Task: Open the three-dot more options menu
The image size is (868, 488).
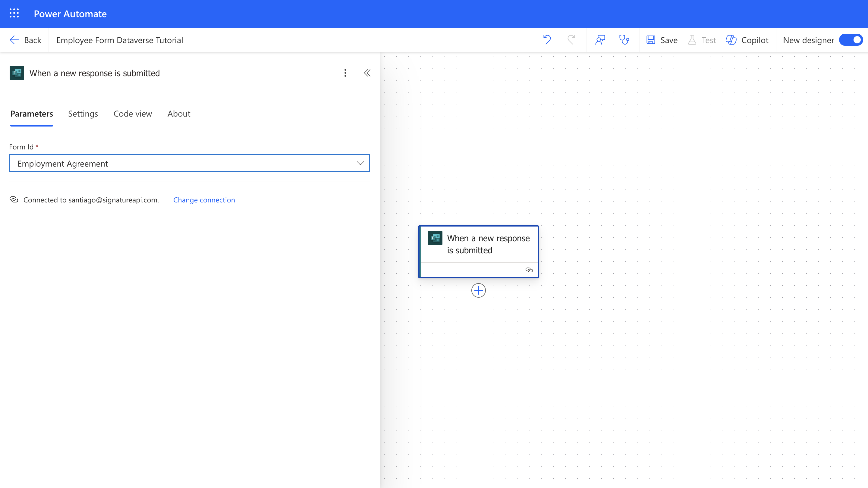Action: click(x=345, y=73)
